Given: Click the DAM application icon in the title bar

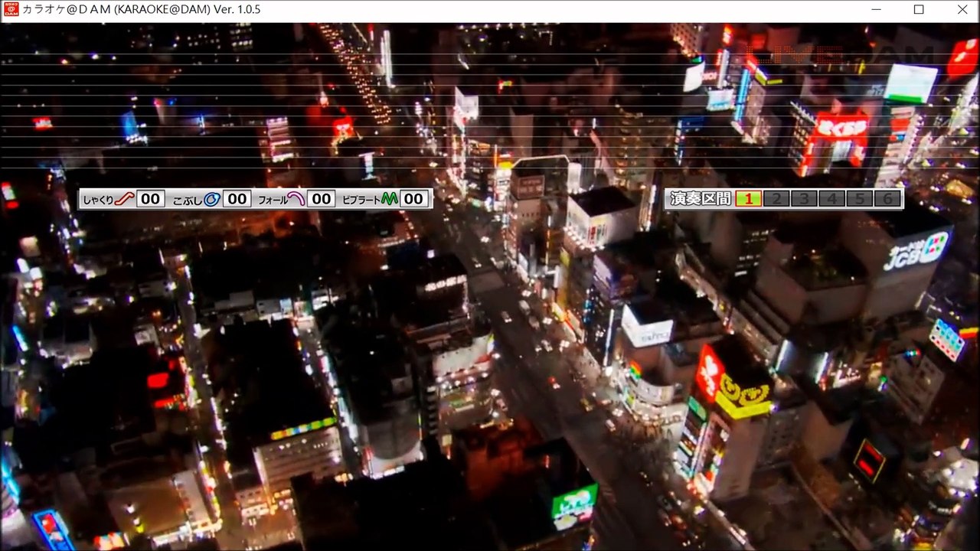Looking at the screenshot, I should (11, 10).
